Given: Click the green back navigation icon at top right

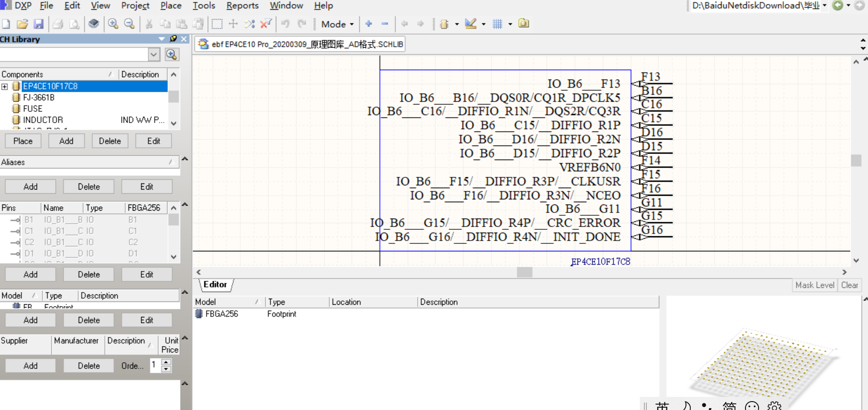Looking at the screenshot, I should click(x=838, y=6).
